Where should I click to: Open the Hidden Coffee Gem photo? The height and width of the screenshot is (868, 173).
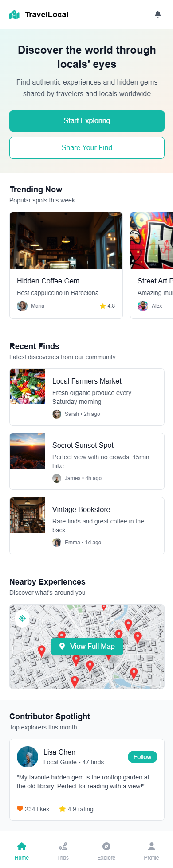66,240
